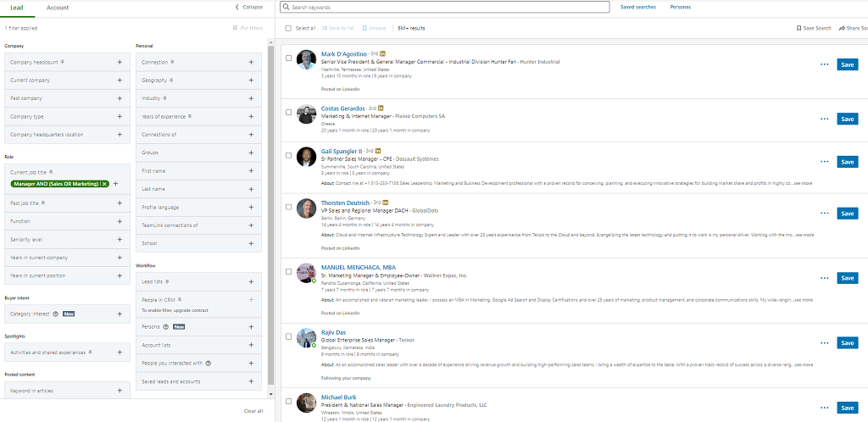Click the Search keywords input field
The height and width of the screenshot is (422, 868).
[444, 7]
